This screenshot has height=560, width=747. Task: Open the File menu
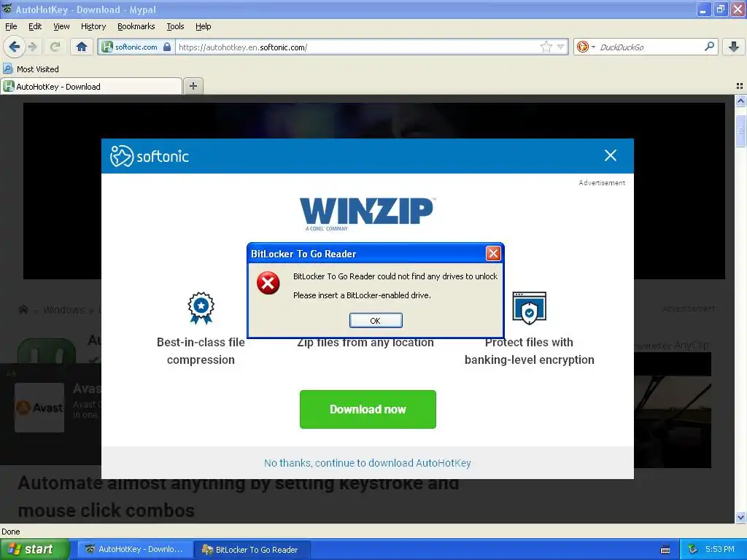point(11,26)
